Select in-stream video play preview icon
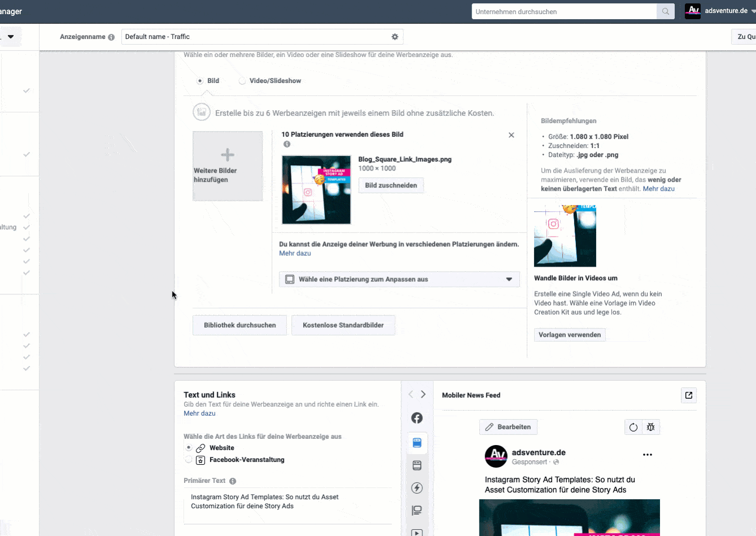This screenshot has height=536, width=756. tap(417, 532)
